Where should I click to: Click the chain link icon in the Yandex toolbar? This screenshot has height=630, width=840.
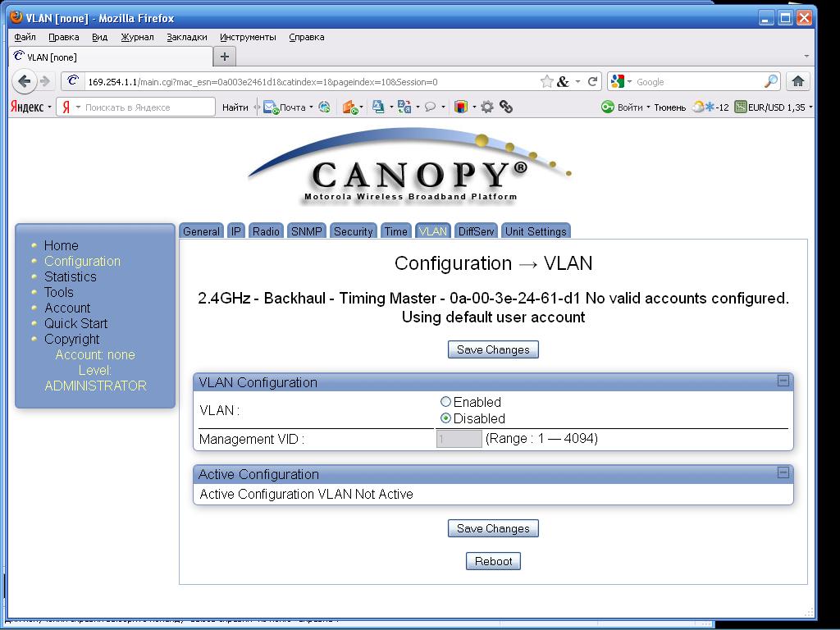tap(506, 107)
